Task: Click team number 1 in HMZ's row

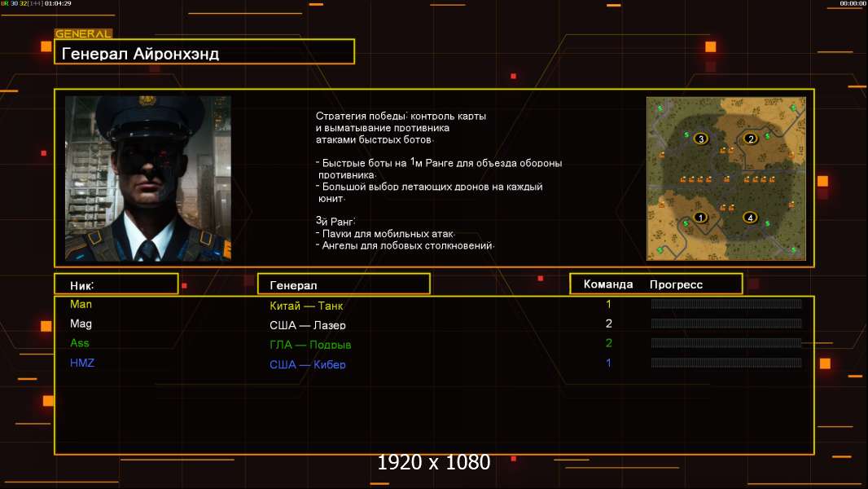Action: coord(608,363)
